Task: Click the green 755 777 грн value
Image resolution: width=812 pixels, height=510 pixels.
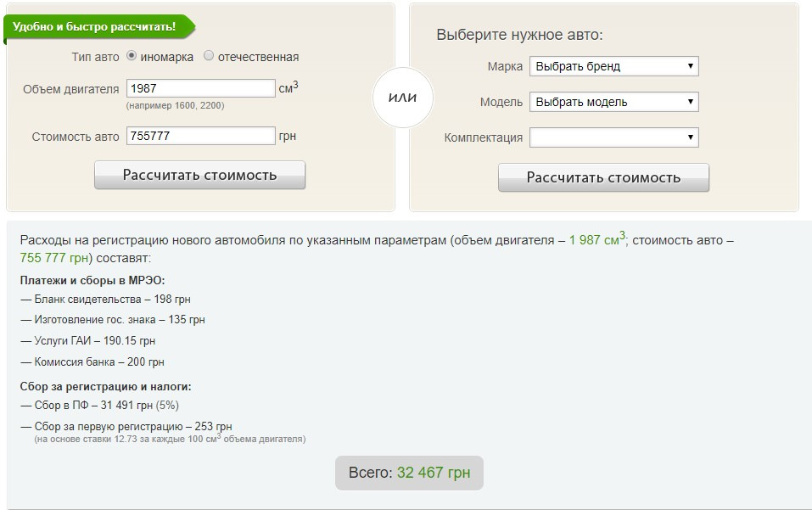Action: point(53,258)
